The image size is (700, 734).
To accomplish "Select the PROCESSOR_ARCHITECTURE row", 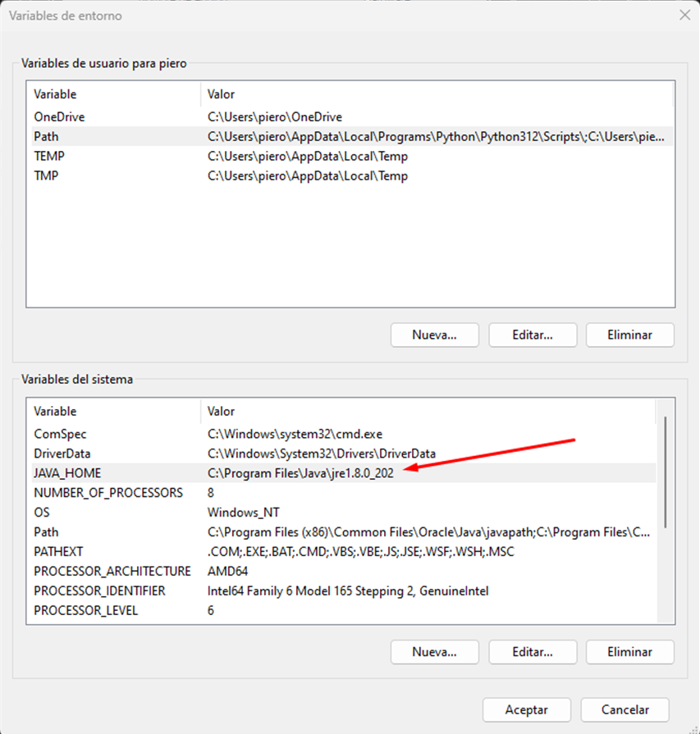I will pos(112,572).
